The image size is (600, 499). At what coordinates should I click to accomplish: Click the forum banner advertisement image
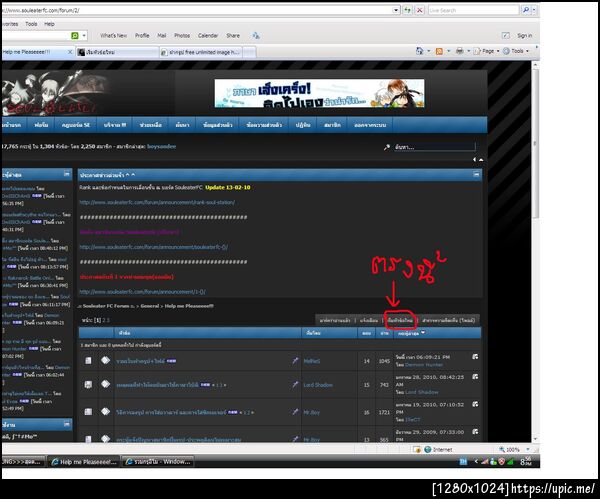[319, 93]
